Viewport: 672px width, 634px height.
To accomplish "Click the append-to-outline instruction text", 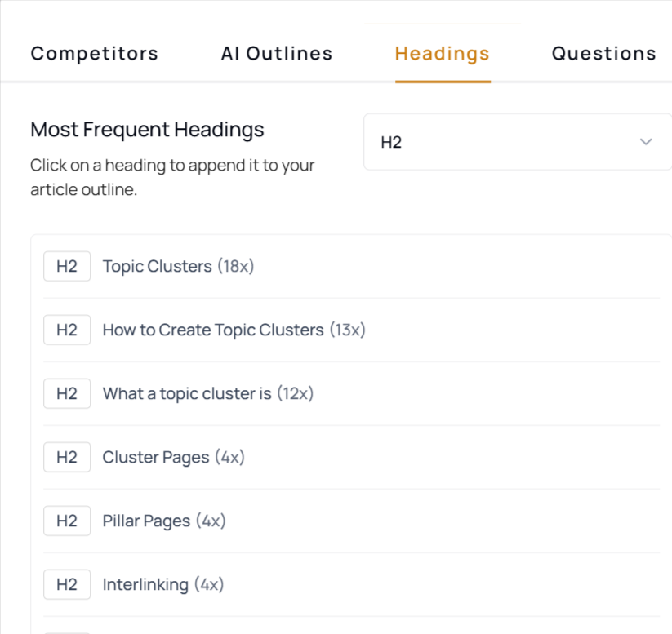I will click(x=172, y=178).
